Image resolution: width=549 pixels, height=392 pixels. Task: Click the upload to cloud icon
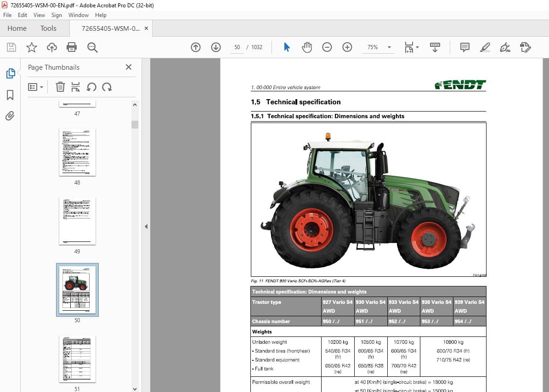pos(52,47)
